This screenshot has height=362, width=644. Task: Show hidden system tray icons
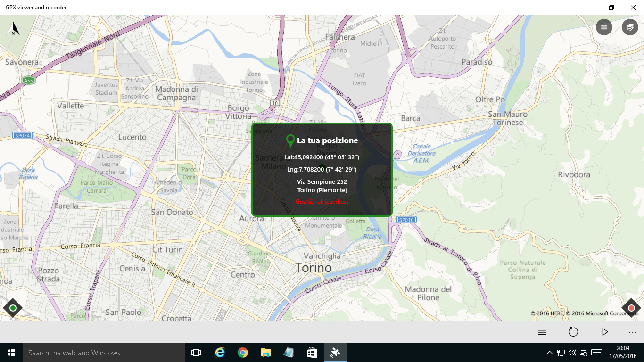549,353
